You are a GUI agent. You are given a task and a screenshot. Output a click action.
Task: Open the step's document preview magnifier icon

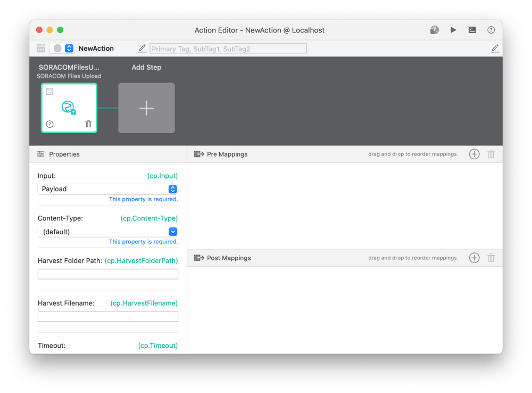point(49,92)
